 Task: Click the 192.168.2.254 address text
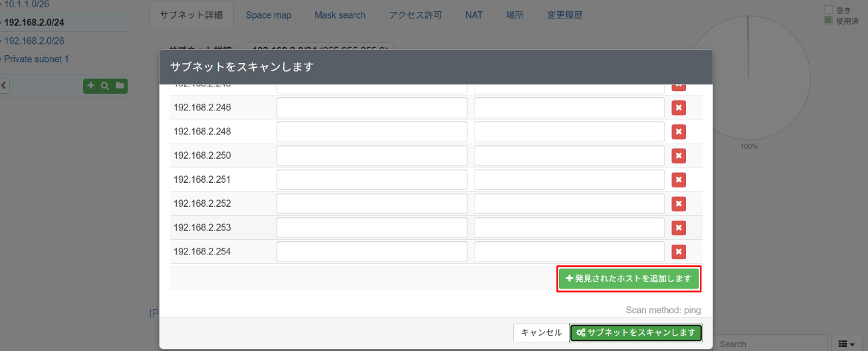click(x=202, y=251)
